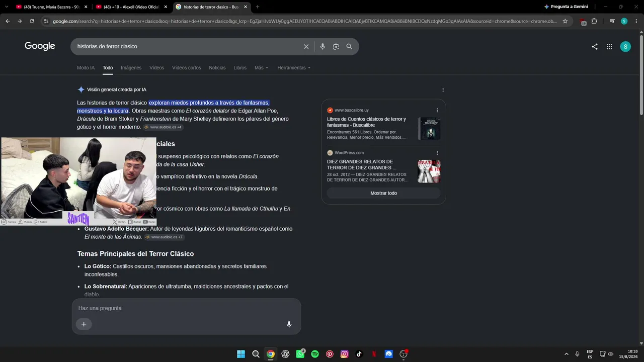The image size is (644, 362).
Task: Start voice search in Google search bar
Action: coord(323,46)
